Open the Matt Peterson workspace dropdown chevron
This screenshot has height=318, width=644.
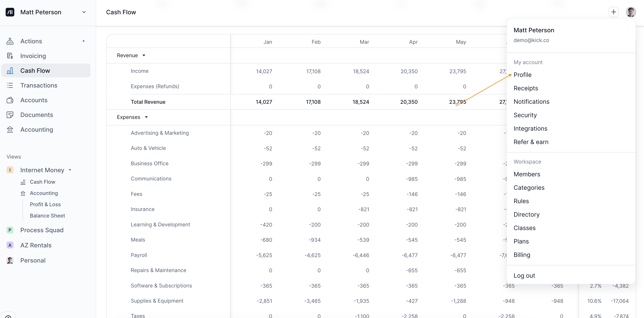tap(84, 12)
